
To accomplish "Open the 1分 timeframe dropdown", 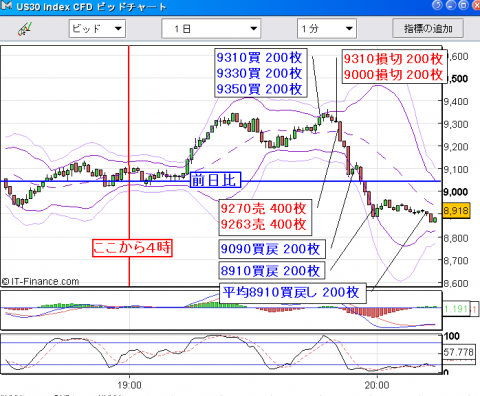I will 327,29.
